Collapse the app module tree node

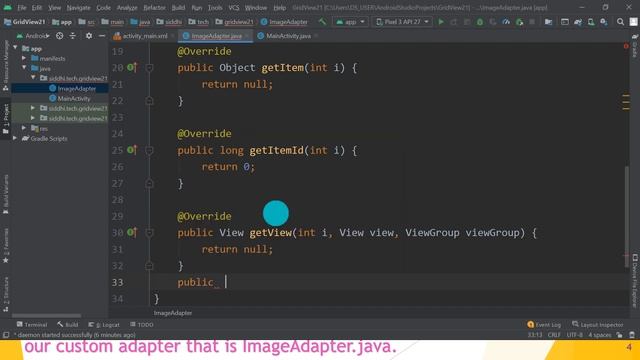15,48
